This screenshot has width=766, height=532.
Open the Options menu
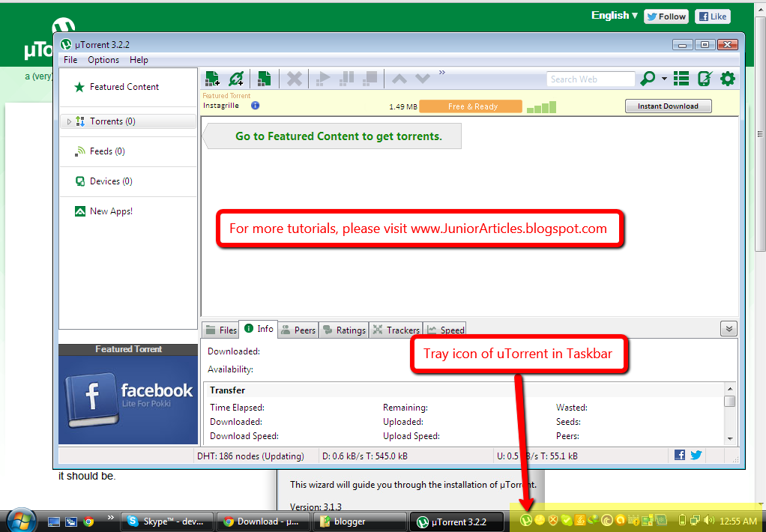tap(103, 60)
